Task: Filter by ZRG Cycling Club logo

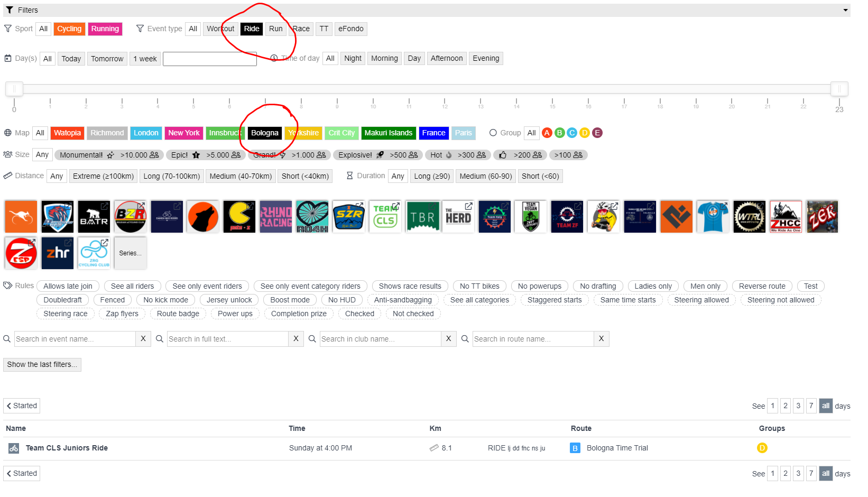Action: (94, 253)
